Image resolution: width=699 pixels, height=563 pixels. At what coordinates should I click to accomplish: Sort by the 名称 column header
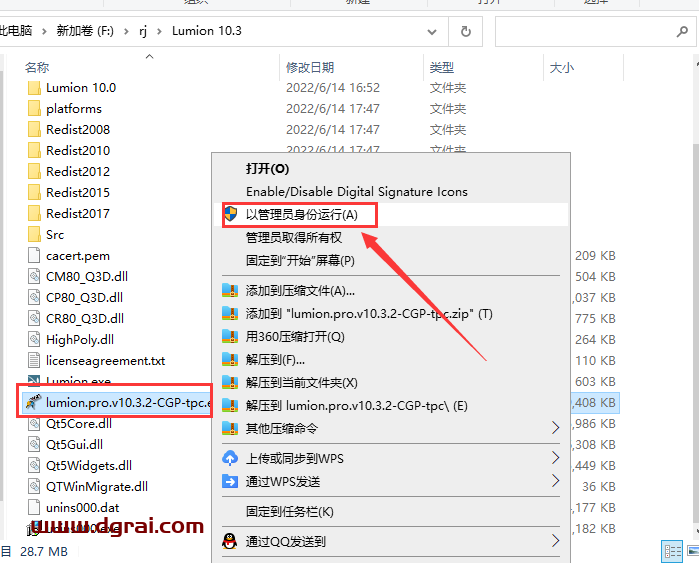tap(37, 67)
